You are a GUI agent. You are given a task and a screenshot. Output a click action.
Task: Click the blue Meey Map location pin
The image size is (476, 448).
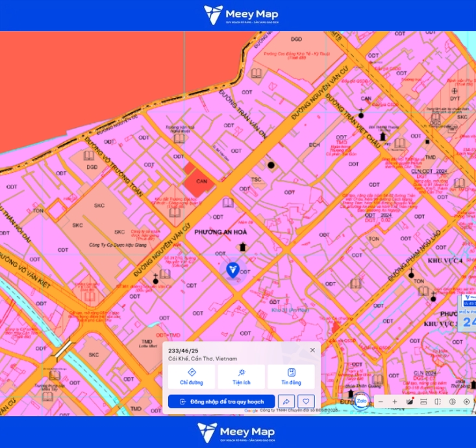click(233, 271)
